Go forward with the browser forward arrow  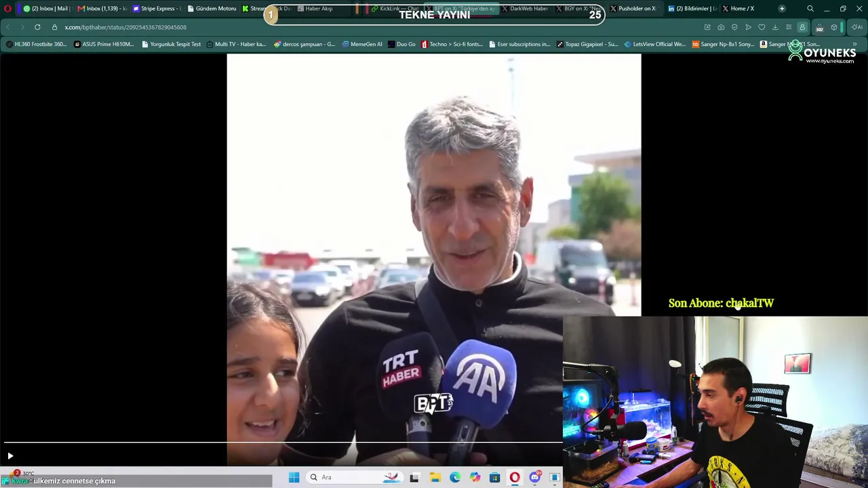coord(22,27)
